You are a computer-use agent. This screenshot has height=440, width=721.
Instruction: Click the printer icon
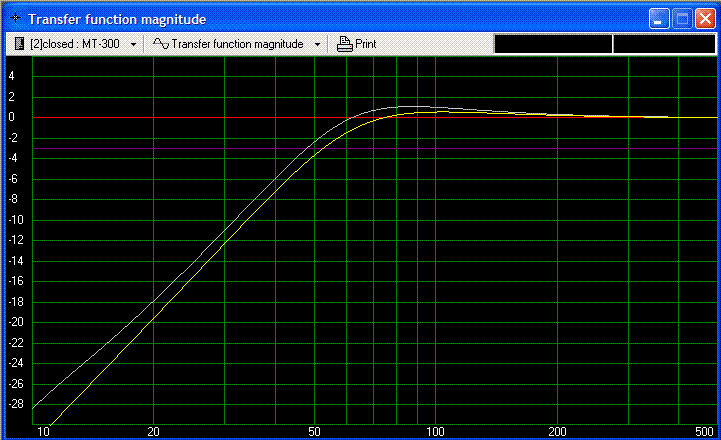pos(344,44)
